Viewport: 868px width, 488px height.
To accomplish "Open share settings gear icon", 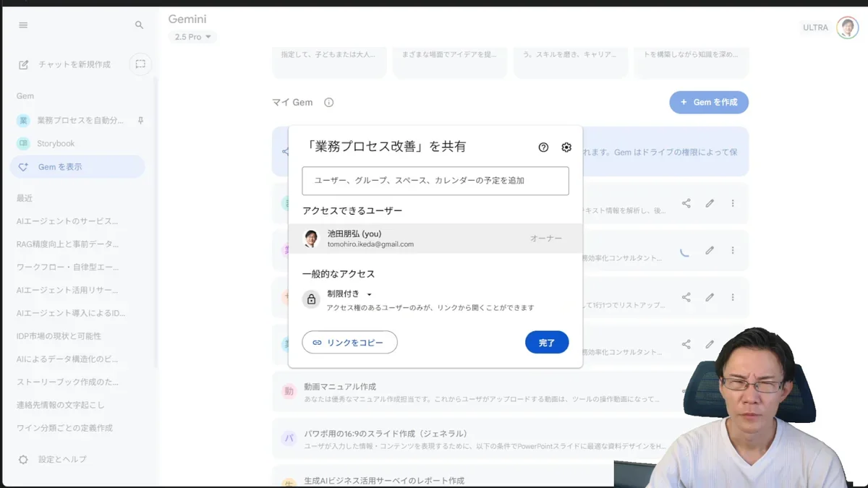I will (566, 147).
